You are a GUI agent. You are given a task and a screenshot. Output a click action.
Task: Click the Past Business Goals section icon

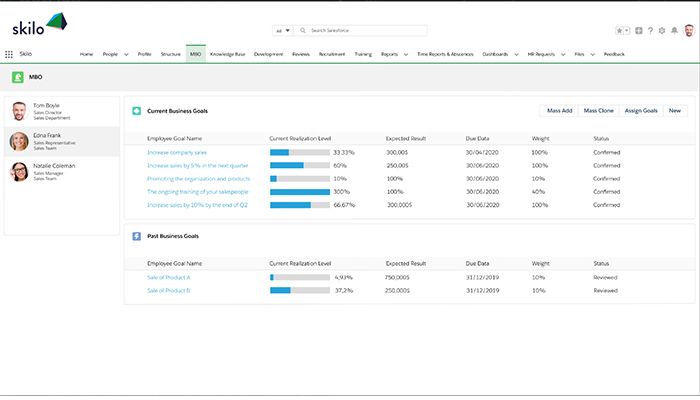pyautogui.click(x=136, y=236)
